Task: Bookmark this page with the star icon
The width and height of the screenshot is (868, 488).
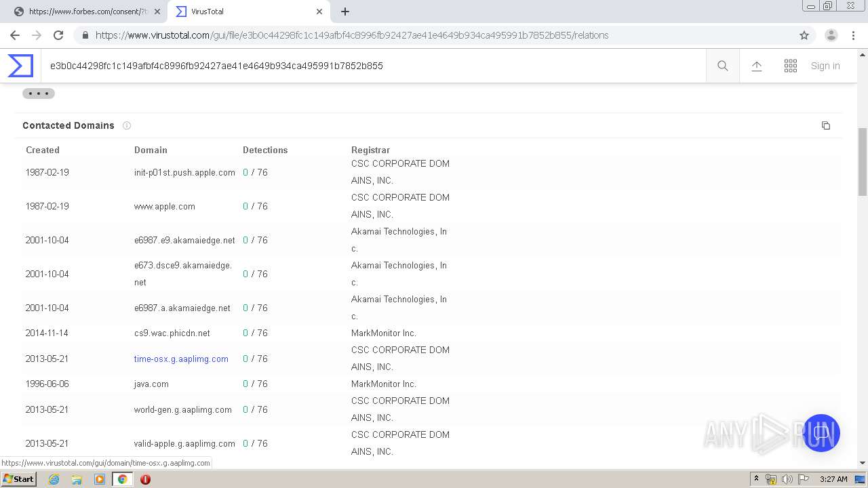Action: coord(804,35)
